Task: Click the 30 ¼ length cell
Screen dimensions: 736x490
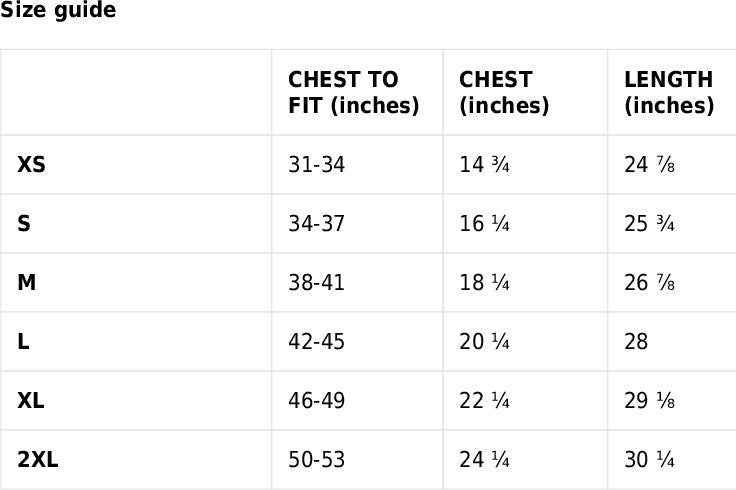Action: pyautogui.click(x=649, y=460)
